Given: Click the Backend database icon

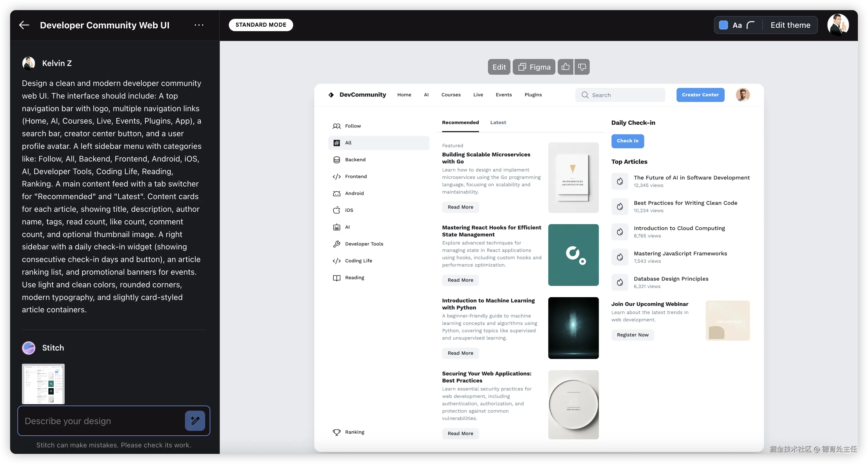Looking at the screenshot, I should click(336, 160).
